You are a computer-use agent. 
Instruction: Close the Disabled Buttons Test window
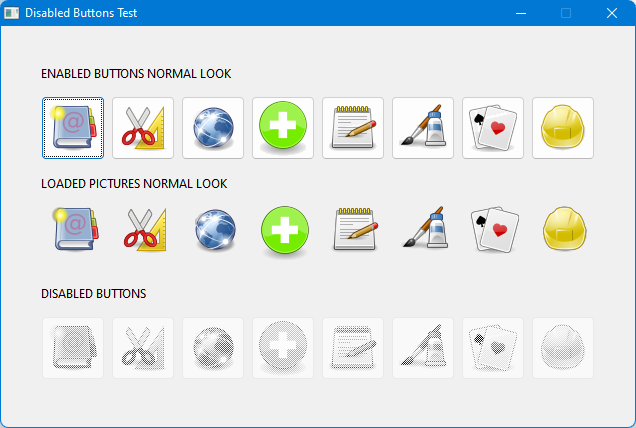[612, 13]
